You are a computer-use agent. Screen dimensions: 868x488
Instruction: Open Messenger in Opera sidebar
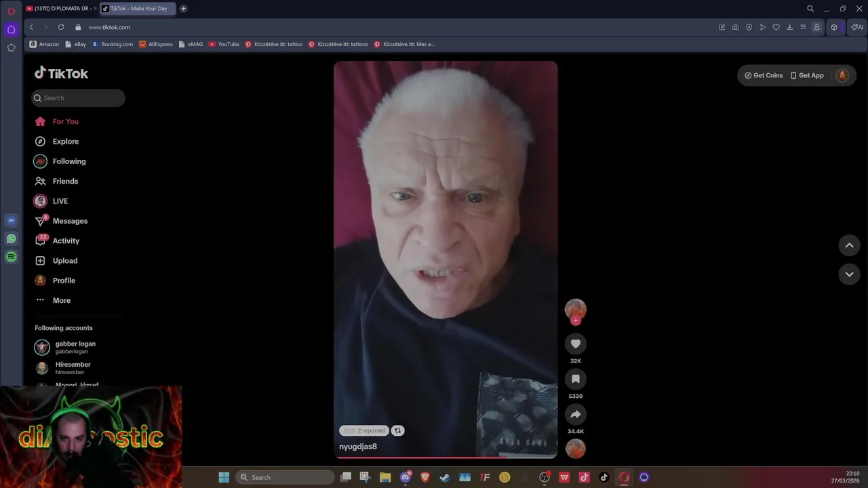(11, 220)
